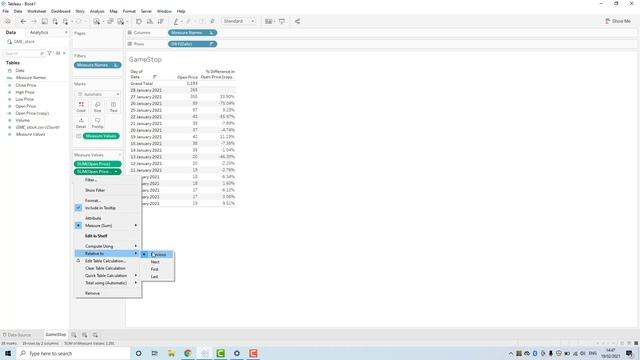Click the Presentation Mode toolbar icon

tap(282, 21)
